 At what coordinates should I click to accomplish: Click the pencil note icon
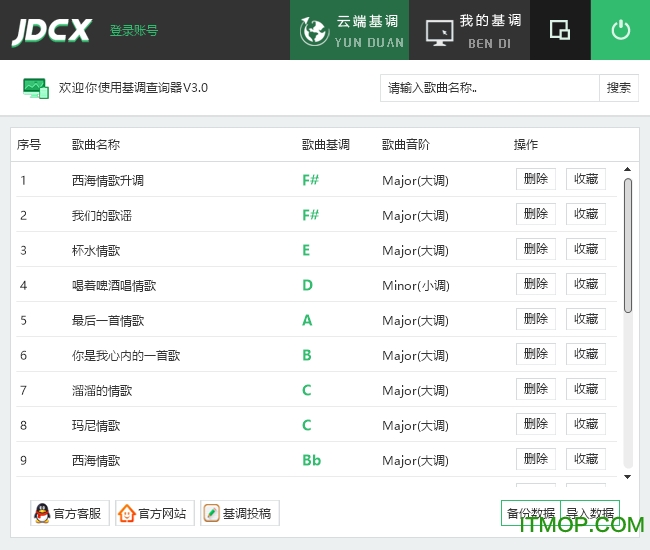click(x=211, y=513)
